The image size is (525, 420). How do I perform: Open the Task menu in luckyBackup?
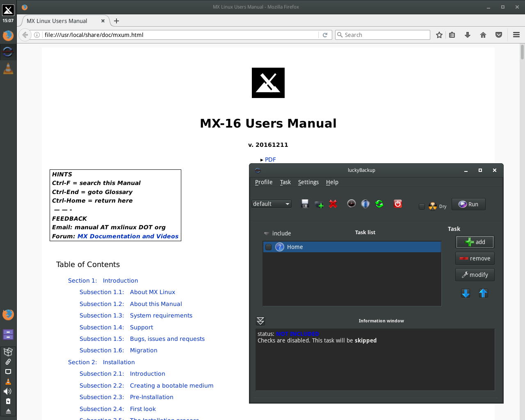[x=285, y=182]
